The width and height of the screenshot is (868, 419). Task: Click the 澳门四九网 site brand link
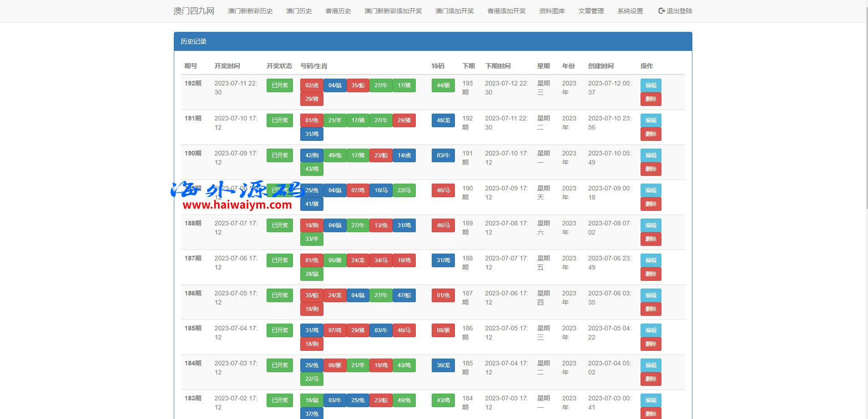coord(194,11)
